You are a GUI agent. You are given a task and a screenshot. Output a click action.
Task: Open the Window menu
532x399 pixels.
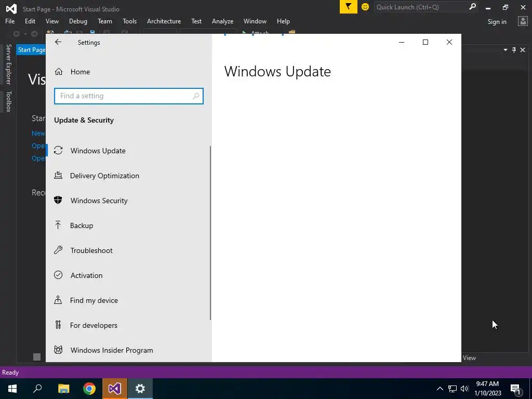point(255,21)
